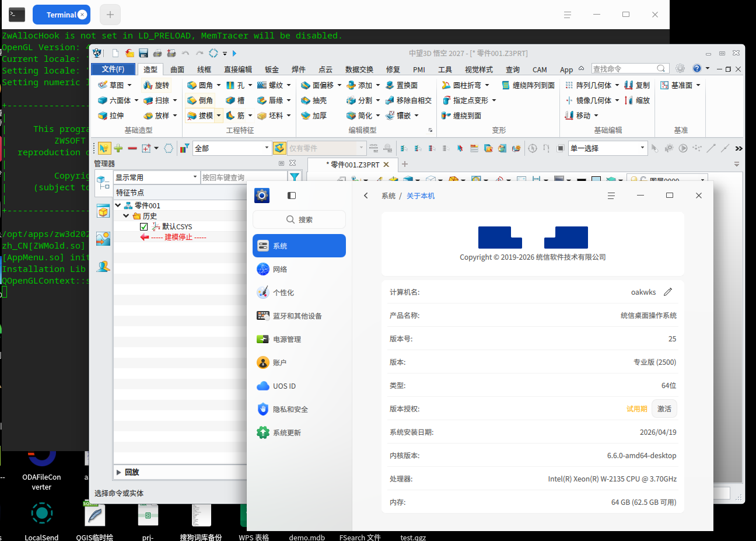The image size is (756, 541).
Task: Collapse the 零件001 tree node
Action: point(118,205)
